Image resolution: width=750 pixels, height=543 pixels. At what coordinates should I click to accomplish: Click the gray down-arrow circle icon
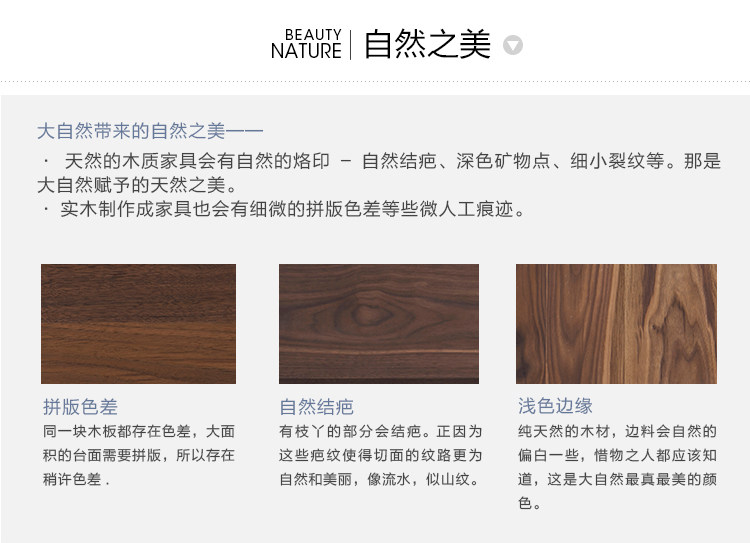[x=513, y=45]
